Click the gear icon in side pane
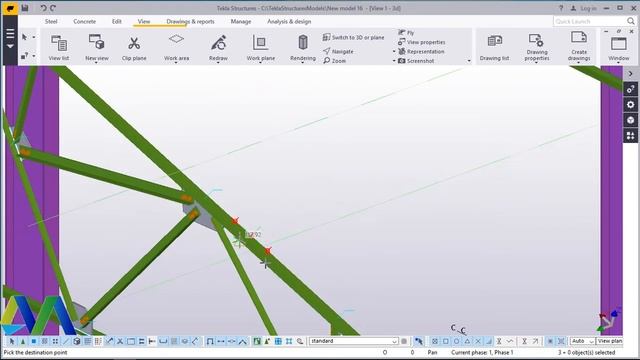 [631, 104]
